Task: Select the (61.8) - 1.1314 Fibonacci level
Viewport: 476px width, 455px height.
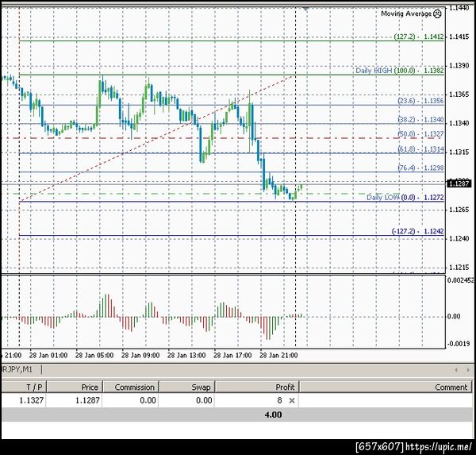Action: point(420,149)
